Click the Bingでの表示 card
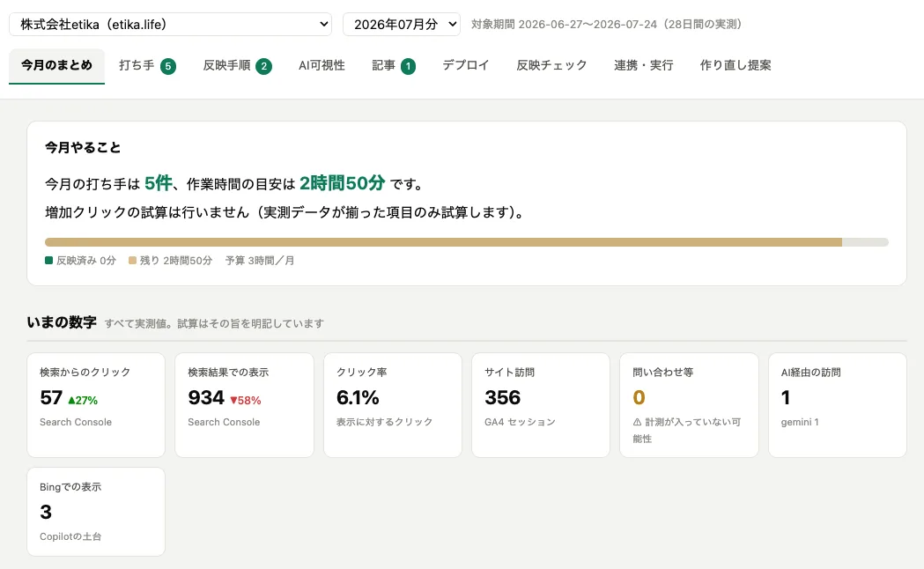Image resolution: width=924 pixels, height=569 pixels. click(96, 512)
